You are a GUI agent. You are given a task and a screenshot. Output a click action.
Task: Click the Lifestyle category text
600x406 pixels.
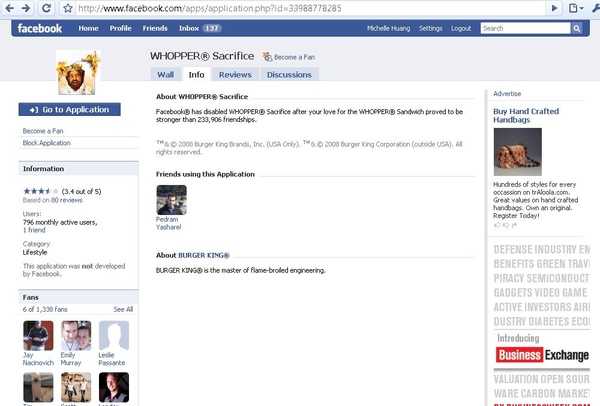click(35, 252)
